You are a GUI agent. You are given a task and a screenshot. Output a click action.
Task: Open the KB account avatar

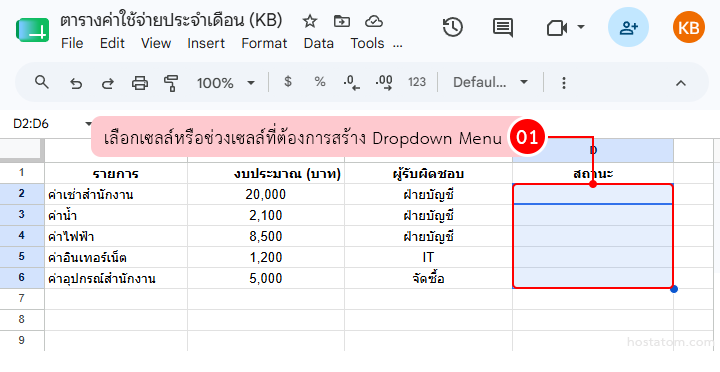pyautogui.click(x=689, y=27)
